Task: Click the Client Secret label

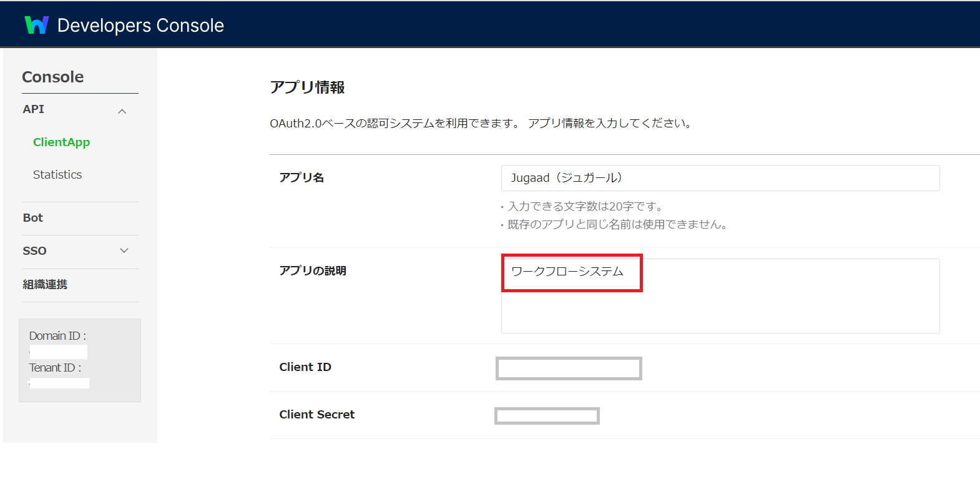Action: pos(317,415)
